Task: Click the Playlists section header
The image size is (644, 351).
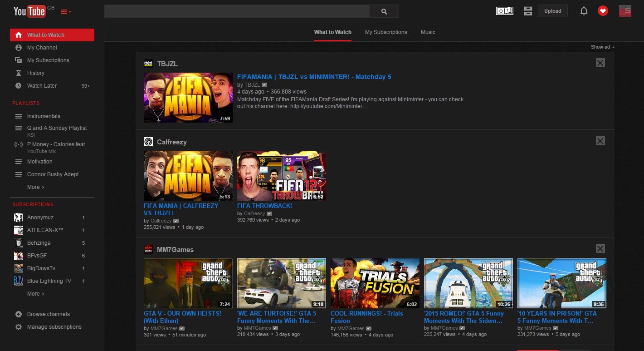Action: point(26,103)
